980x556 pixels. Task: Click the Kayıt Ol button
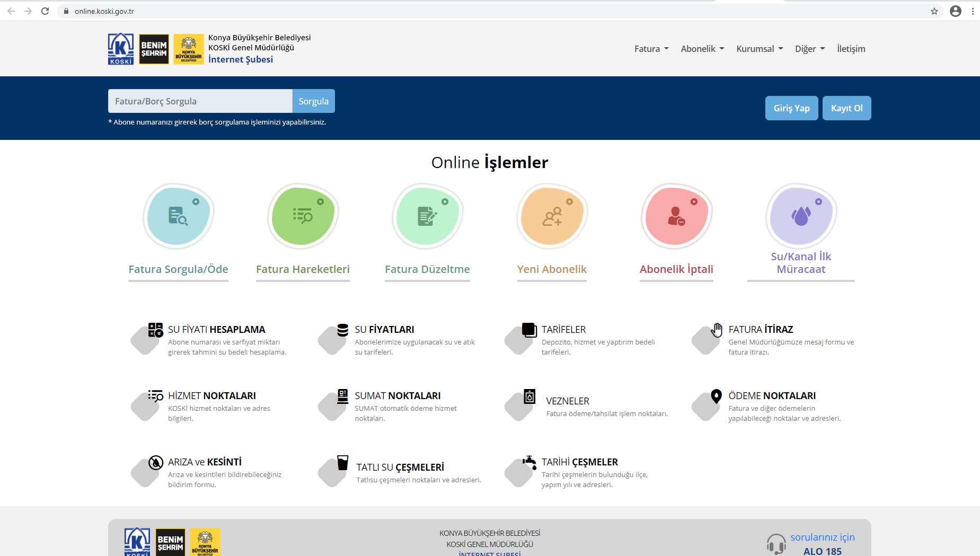pos(846,108)
